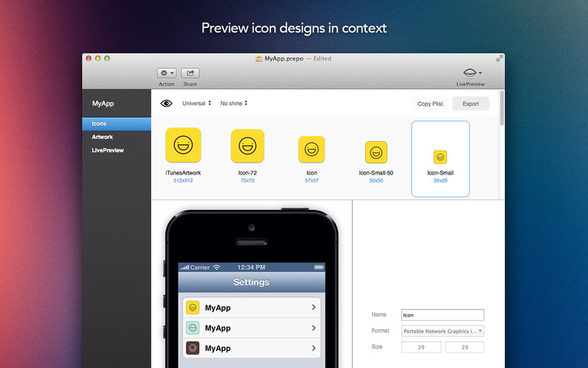Click the teal MyApp row in phone preview
This screenshot has height=368, width=588.
point(251,328)
